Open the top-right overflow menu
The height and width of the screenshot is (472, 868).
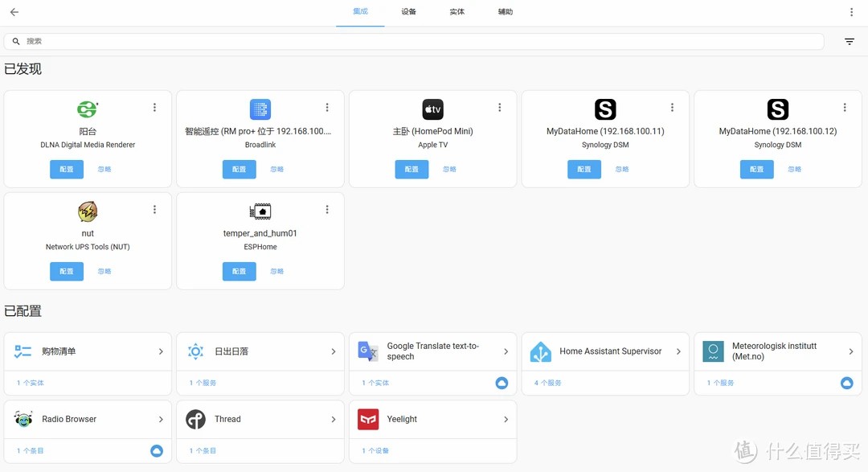click(x=852, y=12)
